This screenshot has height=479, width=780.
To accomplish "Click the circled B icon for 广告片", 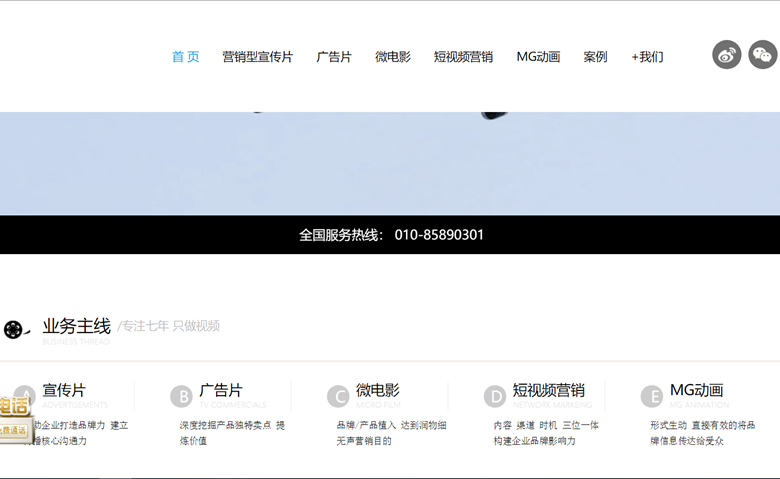I will (x=181, y=397).
